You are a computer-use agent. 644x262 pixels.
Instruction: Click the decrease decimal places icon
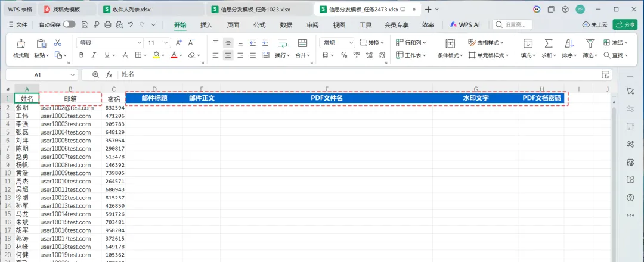[382, 55]
